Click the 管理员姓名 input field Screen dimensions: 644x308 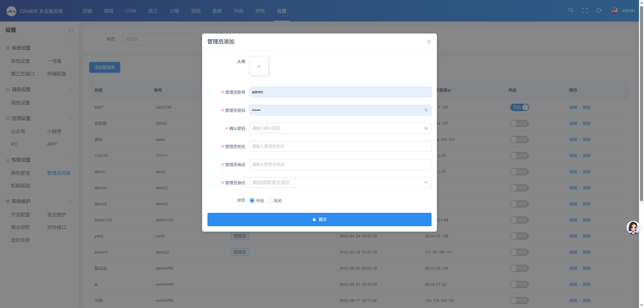(340, 146)
